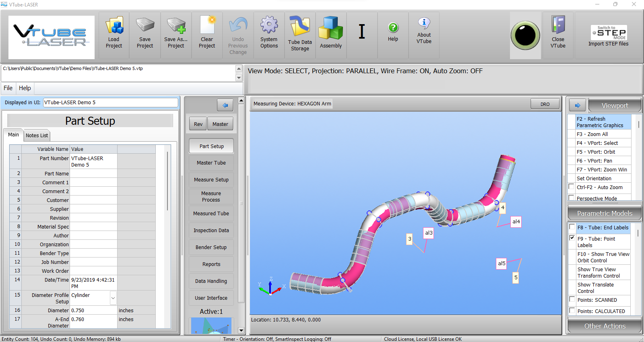Open Save As Project
Viewport: 644px width, 342px height.
coord(176,25)
